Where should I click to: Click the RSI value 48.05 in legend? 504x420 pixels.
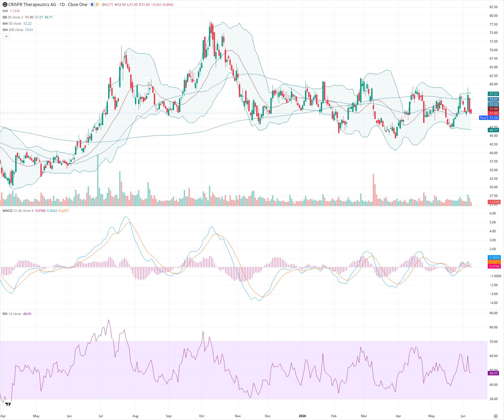[27, 314]
